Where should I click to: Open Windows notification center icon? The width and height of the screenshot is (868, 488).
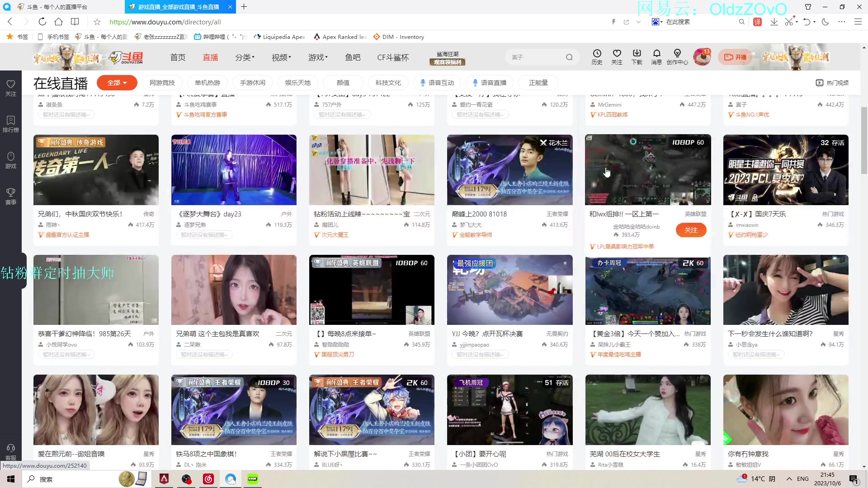click(854, 479)
